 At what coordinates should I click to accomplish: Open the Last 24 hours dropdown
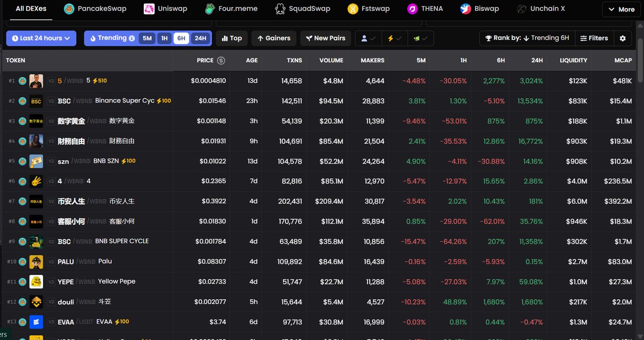(41, 38)
